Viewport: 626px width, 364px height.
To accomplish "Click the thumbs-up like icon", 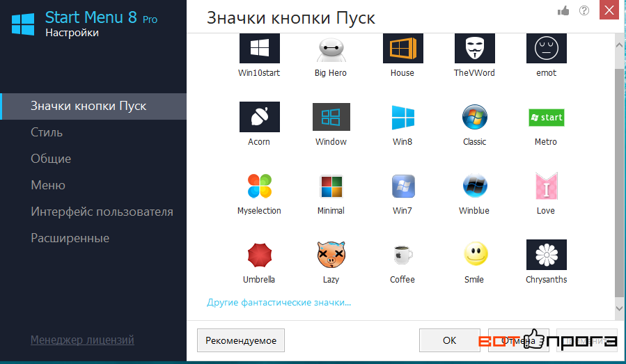I will (x=563, y=10).
